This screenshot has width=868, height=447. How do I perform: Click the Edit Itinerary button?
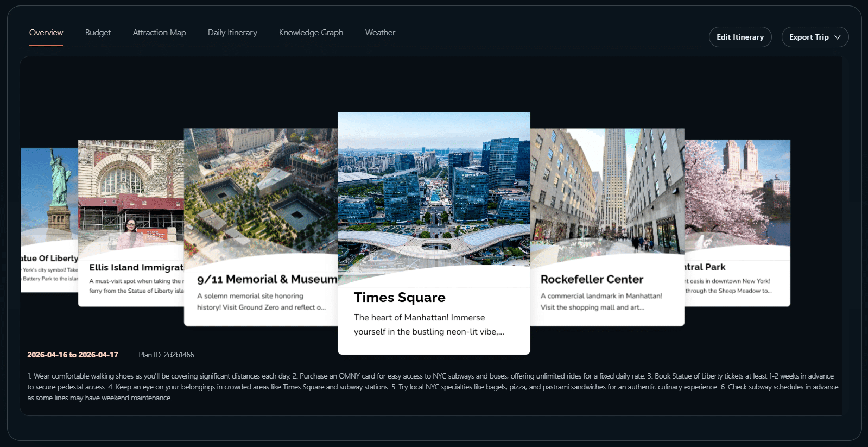coord(740,37)
